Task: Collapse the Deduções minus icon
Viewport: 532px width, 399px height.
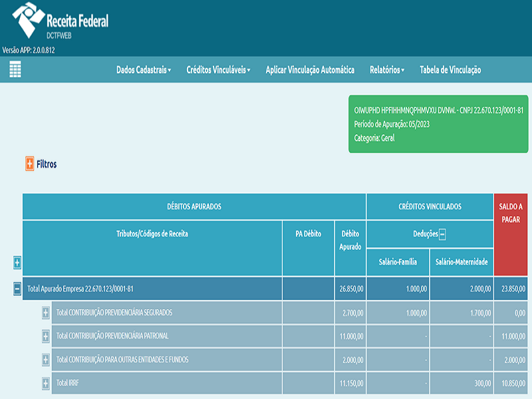Action: pos(442,233)
